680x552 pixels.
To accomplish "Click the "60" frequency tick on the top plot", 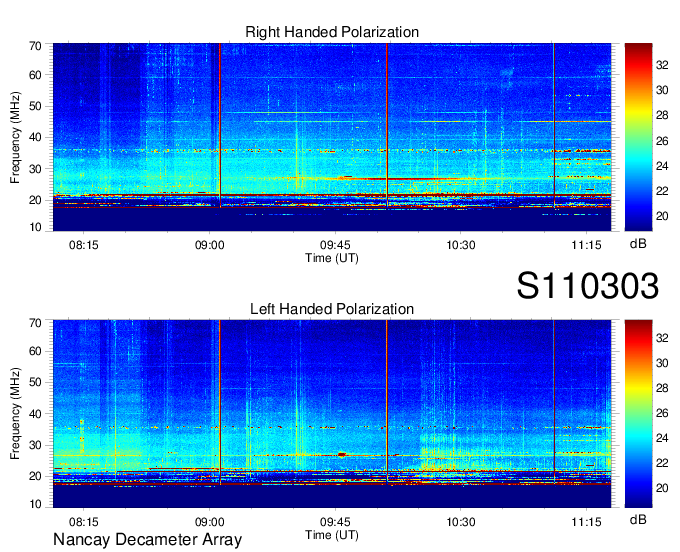I will (x=35, y=75).
